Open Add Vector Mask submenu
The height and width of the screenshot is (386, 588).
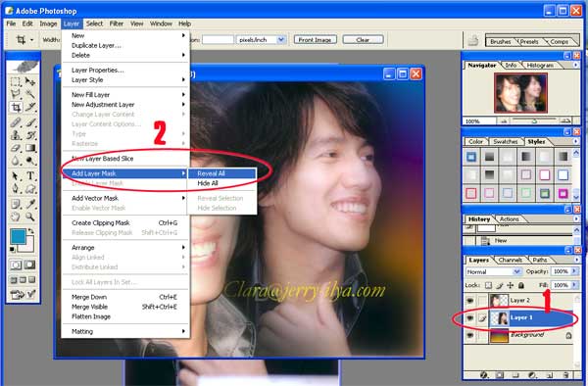pos(125,198)
